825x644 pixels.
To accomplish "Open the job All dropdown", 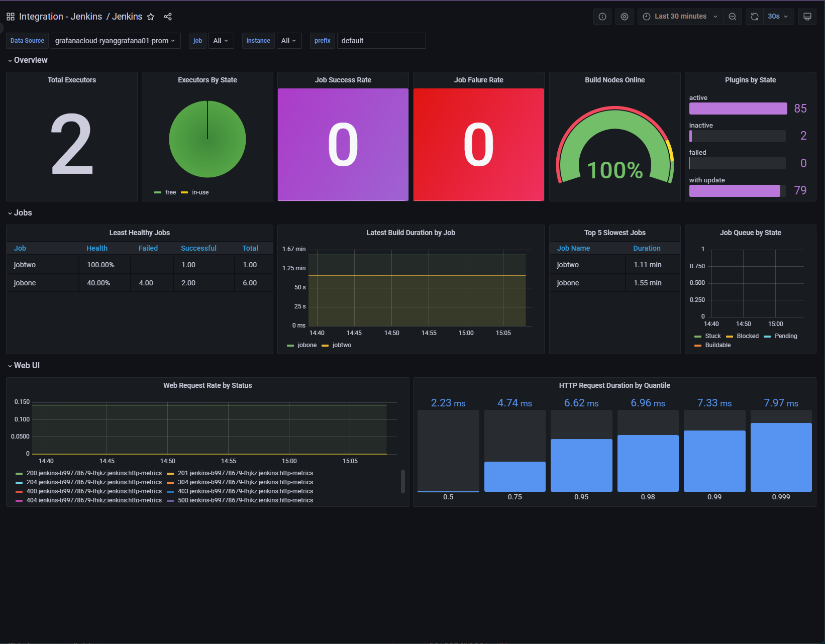I will (221, 41).
